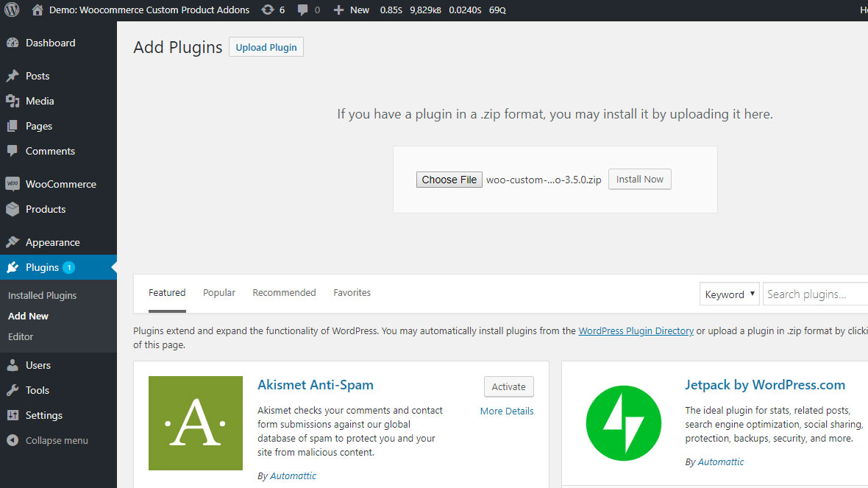Click the 0.85s load time stat
The width and height of the screenshot is (868, 488).
[391, 10]
